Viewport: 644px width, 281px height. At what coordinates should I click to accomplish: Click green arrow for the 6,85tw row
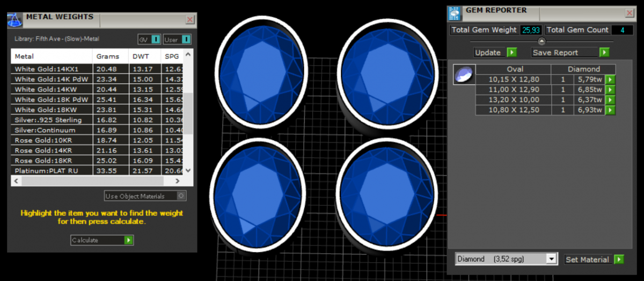(610, 90)
